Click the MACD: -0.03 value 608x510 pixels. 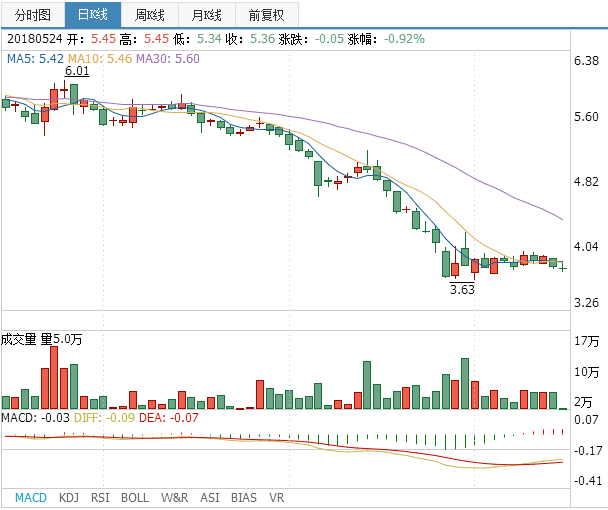[x=35, y=418]
